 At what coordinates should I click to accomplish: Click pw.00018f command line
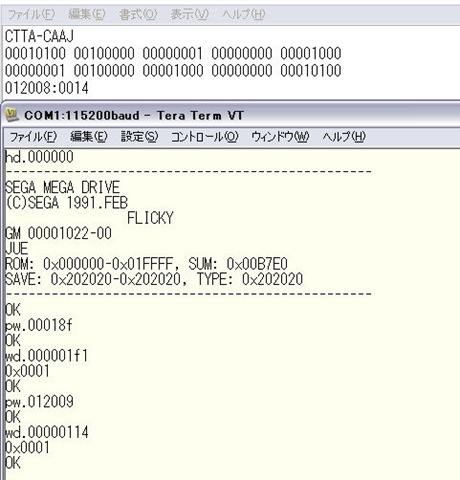tap(39, 325)
